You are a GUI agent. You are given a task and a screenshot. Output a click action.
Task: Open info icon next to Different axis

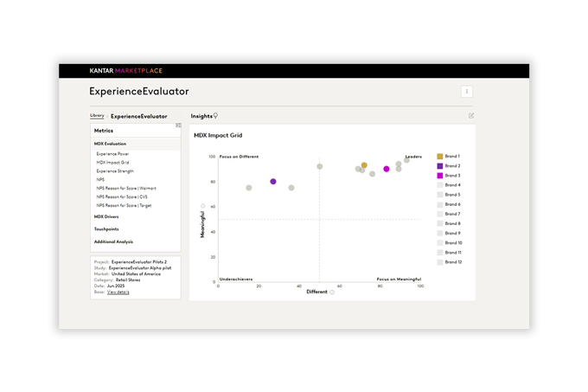[x=332, y=292]
